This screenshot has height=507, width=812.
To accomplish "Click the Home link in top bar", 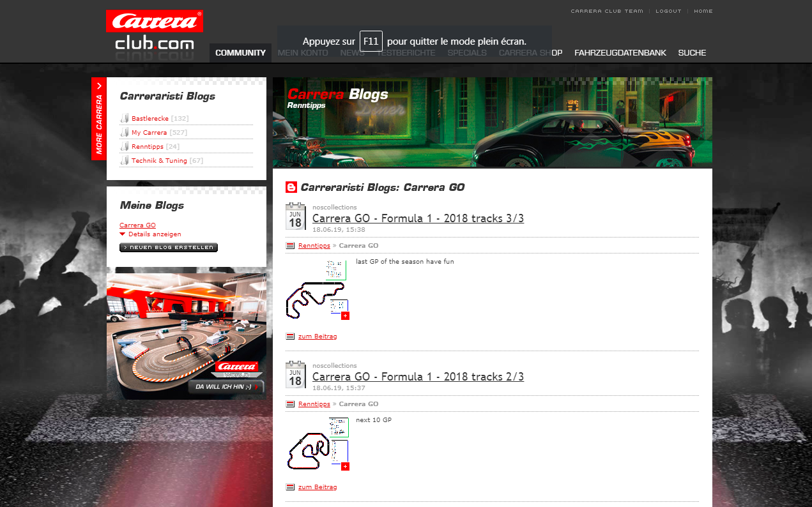I will [x=703, y=11].
